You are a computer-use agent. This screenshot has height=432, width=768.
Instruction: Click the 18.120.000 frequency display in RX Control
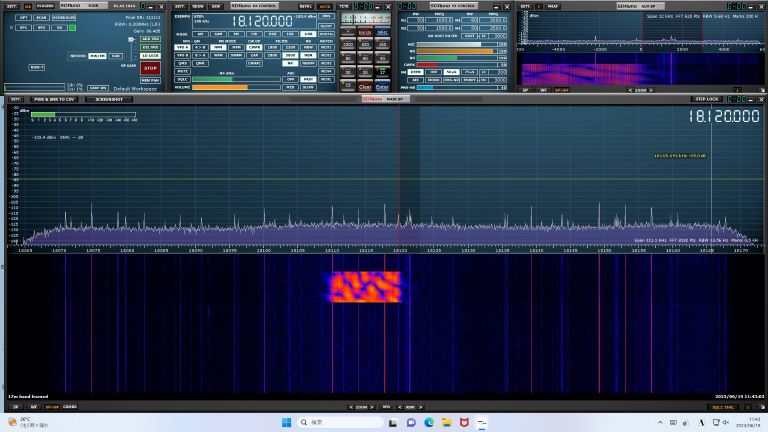coord(262,21)
